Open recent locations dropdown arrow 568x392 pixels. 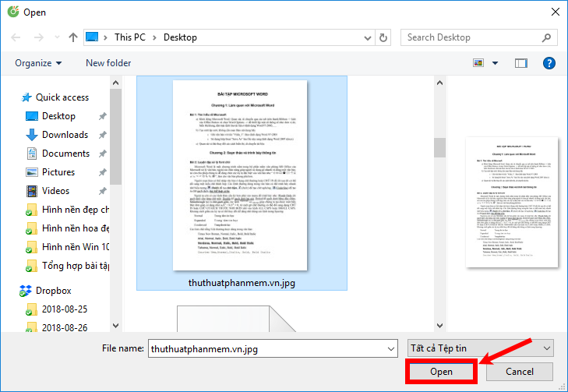[x=57, y=37]
